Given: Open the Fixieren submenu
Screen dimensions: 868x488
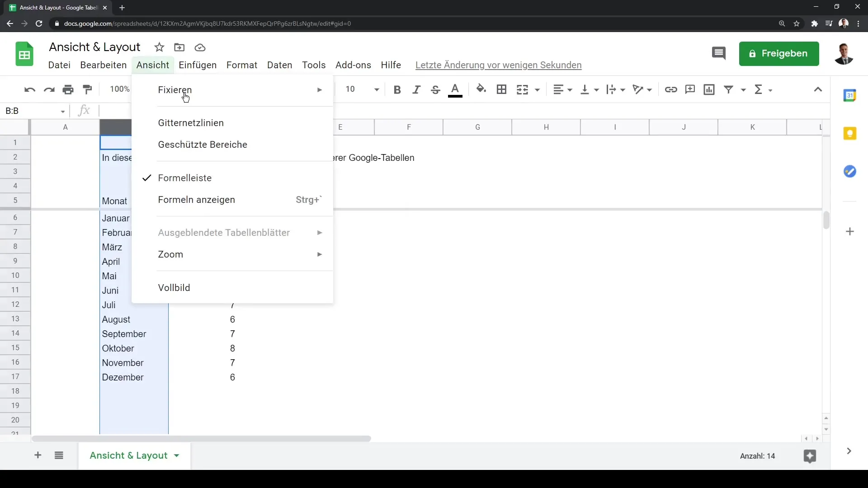Looking at the screenshot, I should (232, 90).
